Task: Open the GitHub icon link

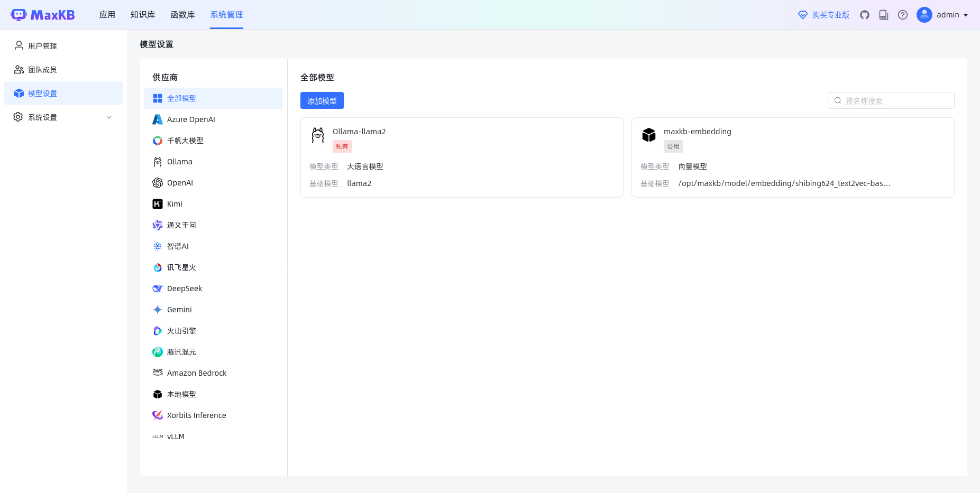Action: pos(865,15)
